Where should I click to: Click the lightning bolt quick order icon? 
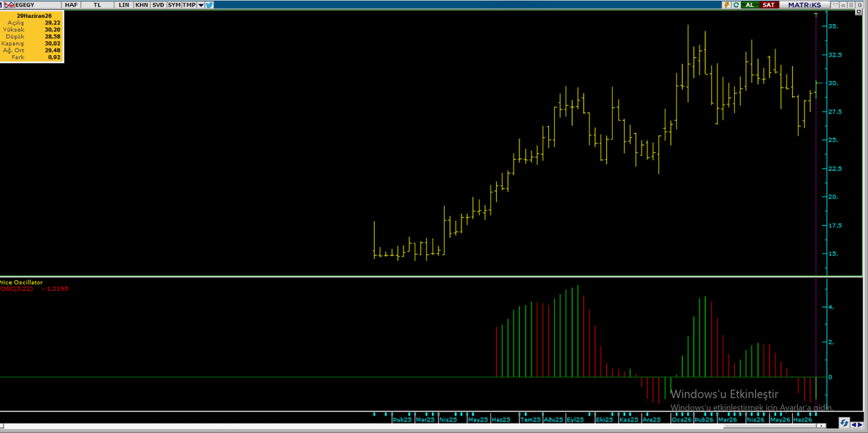(x=726, y=4)
